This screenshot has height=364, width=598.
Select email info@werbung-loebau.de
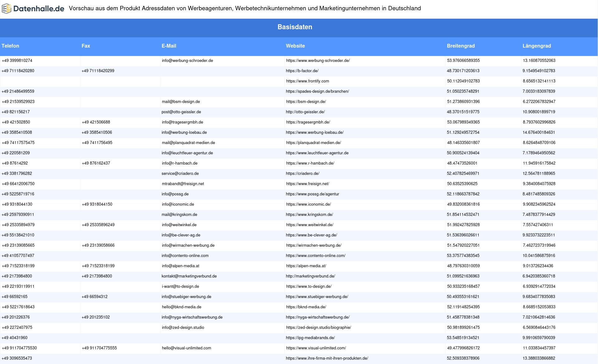click(x=184, y=133)
